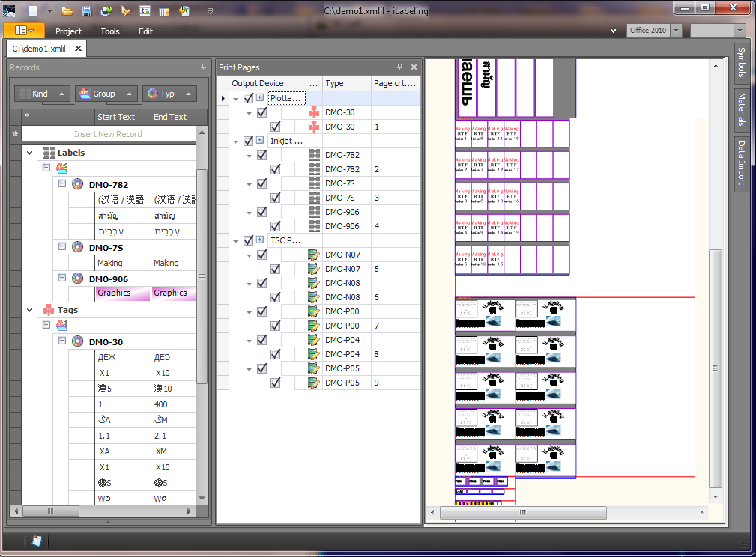This screenshot has height=557, width=756.
Task: Click the disc icon beside DMO-906
Action: pyautogui.click(x=77, y=278)
